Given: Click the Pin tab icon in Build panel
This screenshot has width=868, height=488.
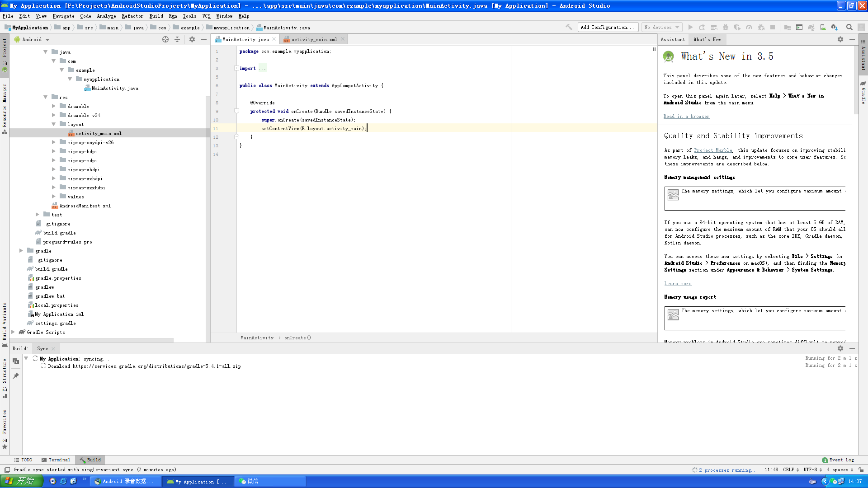Looking at the screenshot, I should click(x=16, y=375).
